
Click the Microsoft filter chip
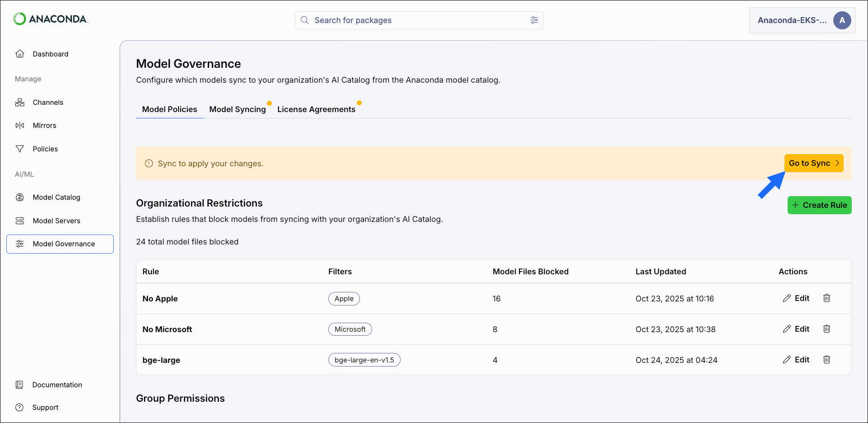pyautogui.click(x=350, y=329)
